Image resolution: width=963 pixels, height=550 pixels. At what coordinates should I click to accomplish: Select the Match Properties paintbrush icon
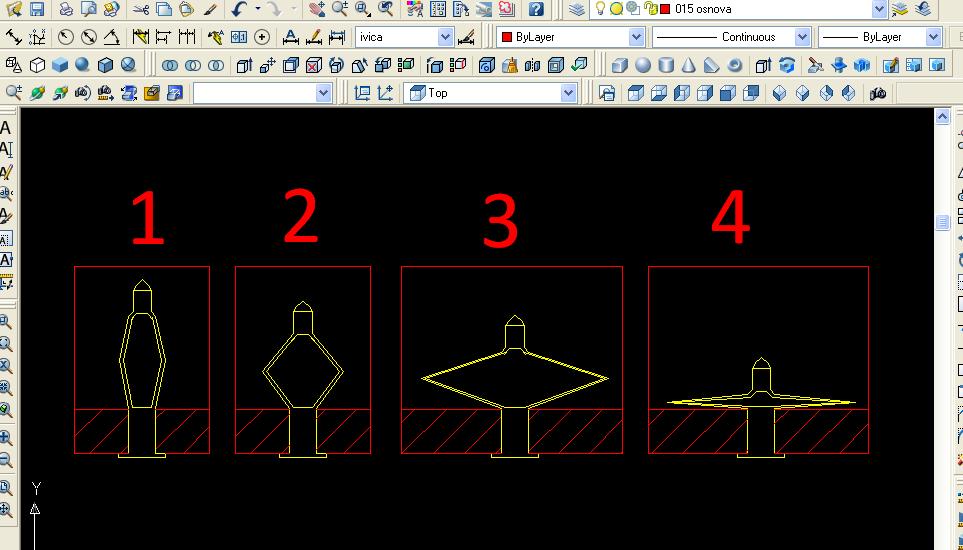point(210,9)
